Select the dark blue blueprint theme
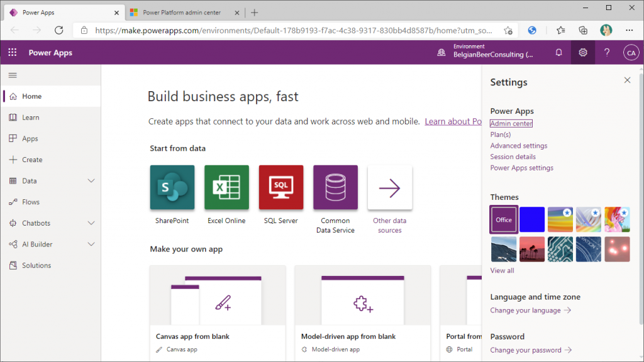Screen dimensions: 644x362 click(x=589, y=249)
